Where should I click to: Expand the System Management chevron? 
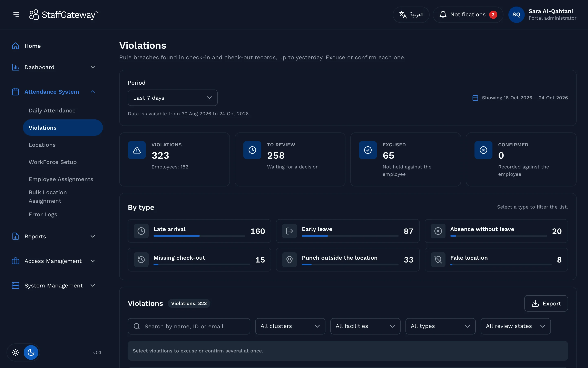(x=92, y=285)
